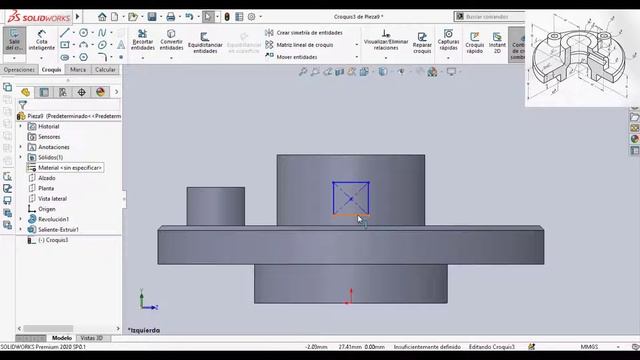Select the Arc sketch tool
The height and width of the screenshot is (360, 640).
(x=83, y=44)
